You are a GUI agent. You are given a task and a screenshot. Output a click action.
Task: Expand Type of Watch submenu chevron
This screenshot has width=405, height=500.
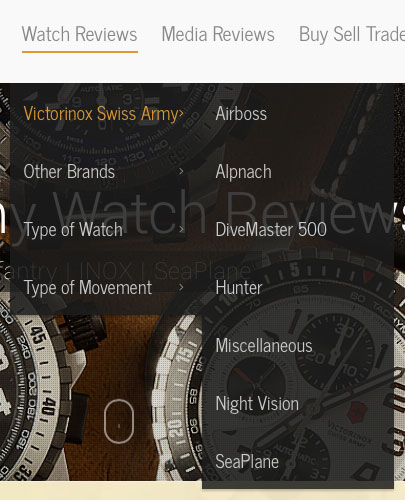(x=181, y=229)
